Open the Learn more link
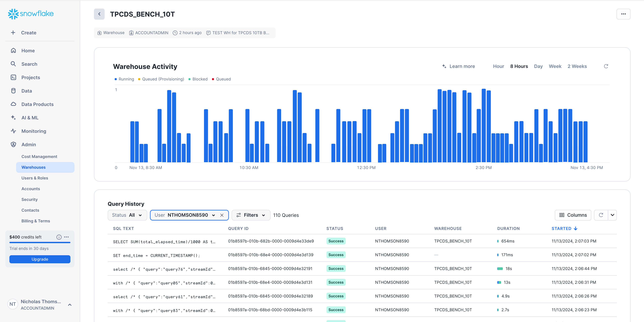The width and height of the screenshot is (644, 322). [462, 66]
